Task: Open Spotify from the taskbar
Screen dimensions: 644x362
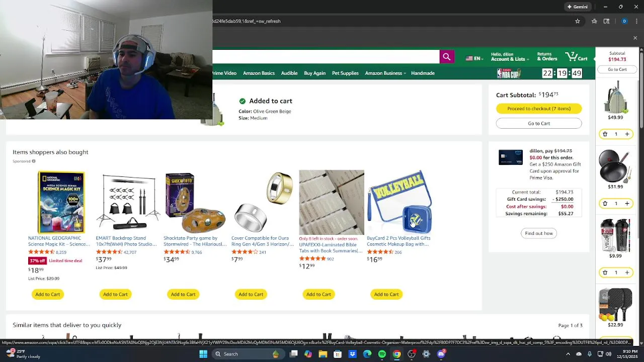Action: pyautogui.click(x=382, y=354)
